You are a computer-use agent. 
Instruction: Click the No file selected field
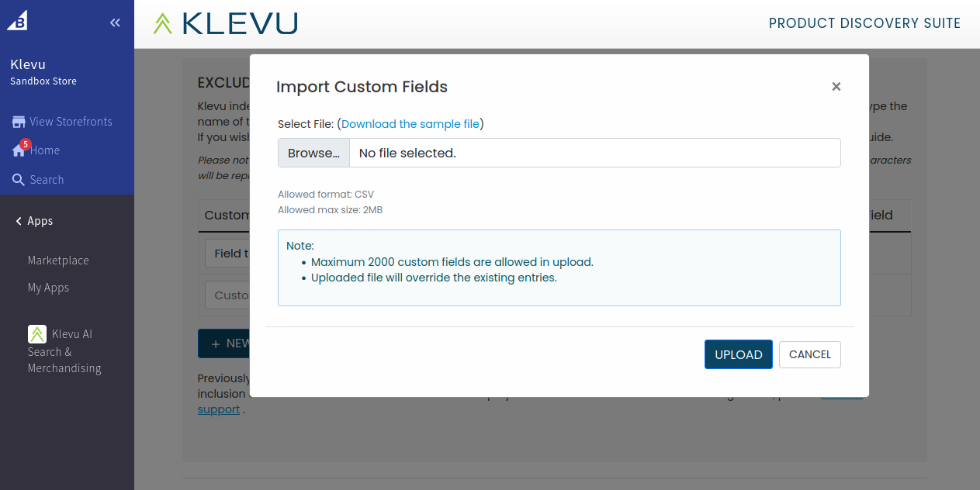(594, 153)
